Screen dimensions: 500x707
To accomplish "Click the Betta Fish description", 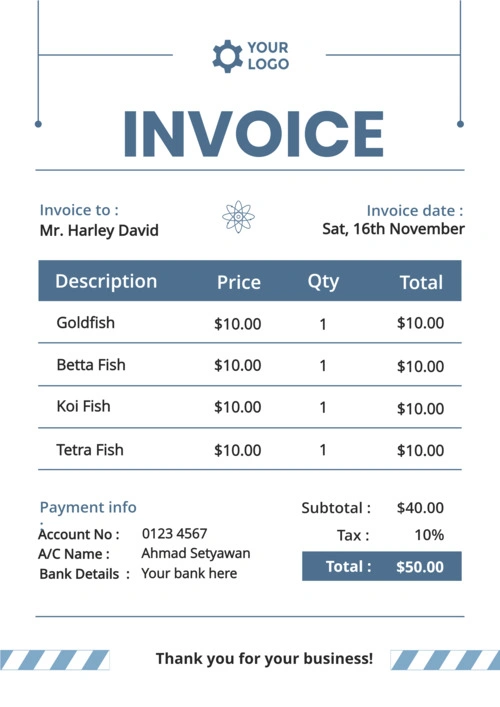I will point(91,365).
